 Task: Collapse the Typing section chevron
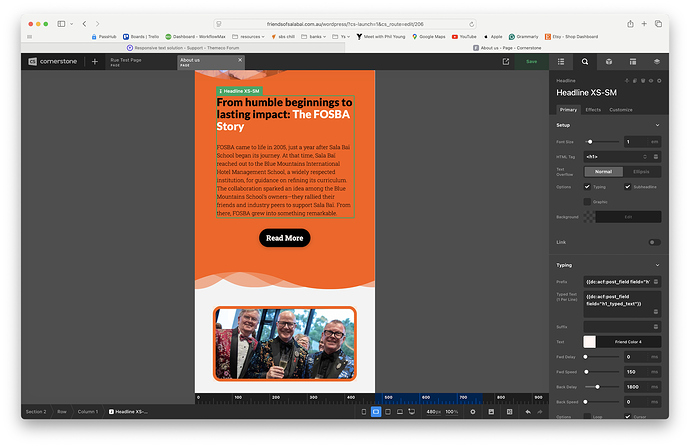657,265
